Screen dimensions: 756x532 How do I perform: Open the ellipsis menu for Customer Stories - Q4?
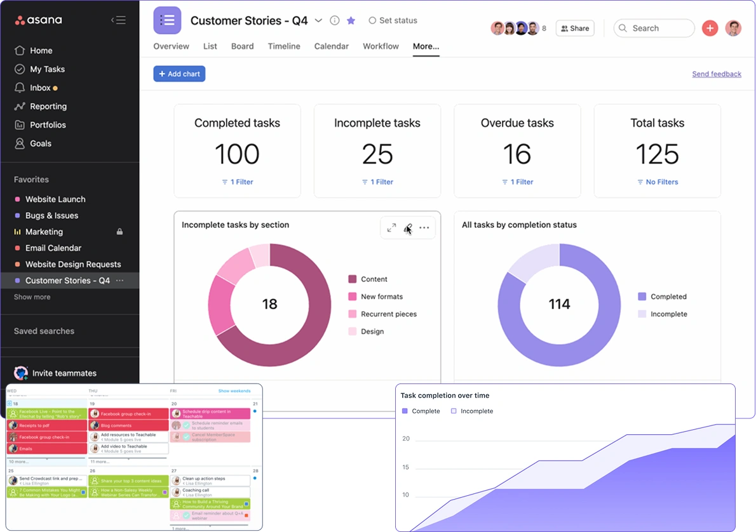[x=120, y=281]
